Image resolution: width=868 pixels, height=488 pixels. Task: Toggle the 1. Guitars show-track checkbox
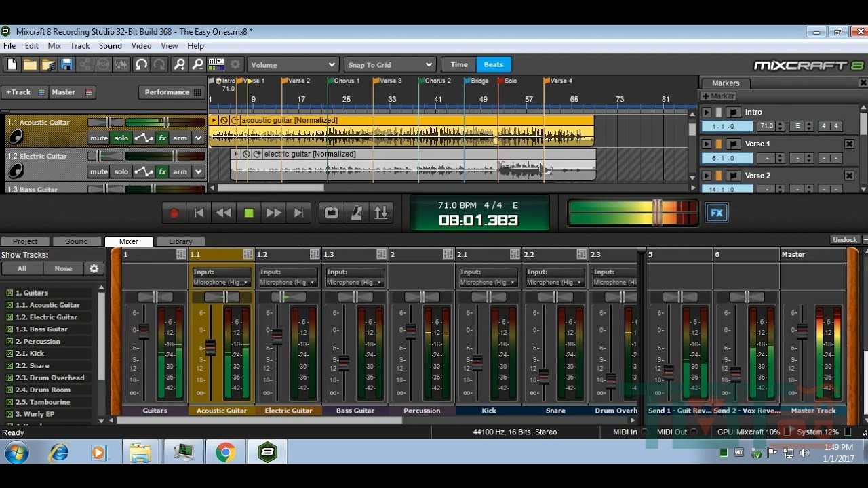tap(9, 293)
